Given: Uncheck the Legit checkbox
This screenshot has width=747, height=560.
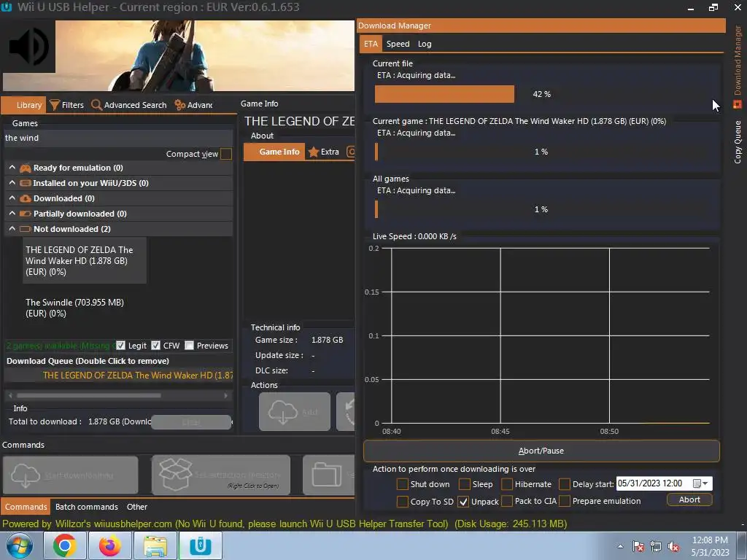Looking at the screenshot, I should coord(120,345).
